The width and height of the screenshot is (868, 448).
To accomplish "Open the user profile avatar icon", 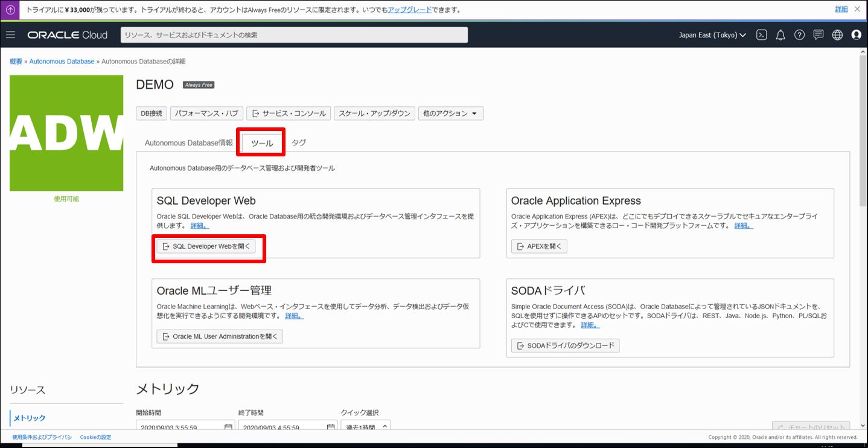I will tap(856, 35).
